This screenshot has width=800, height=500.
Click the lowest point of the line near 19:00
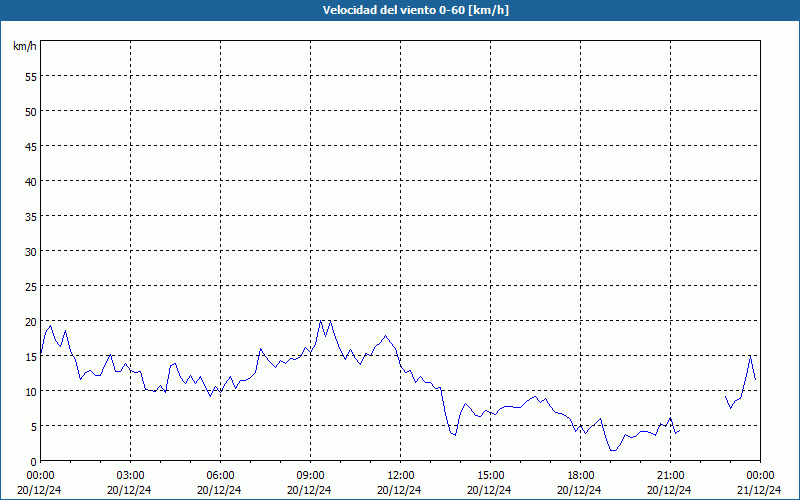click(613, 451)
